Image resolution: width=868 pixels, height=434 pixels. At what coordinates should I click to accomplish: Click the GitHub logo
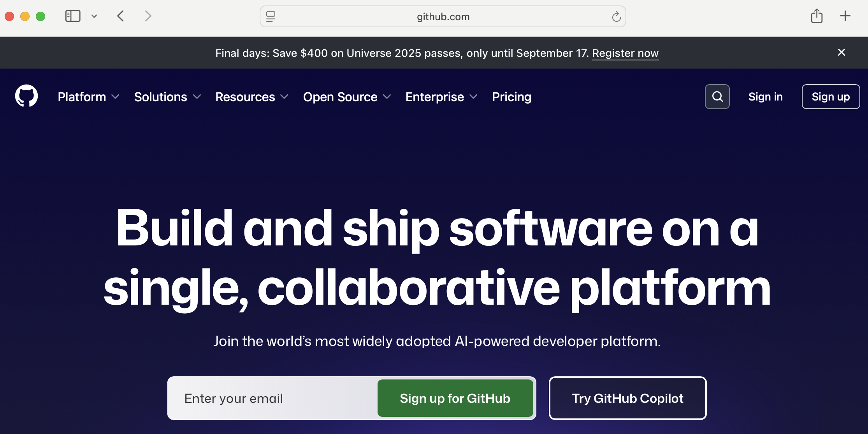coord(26,96)
